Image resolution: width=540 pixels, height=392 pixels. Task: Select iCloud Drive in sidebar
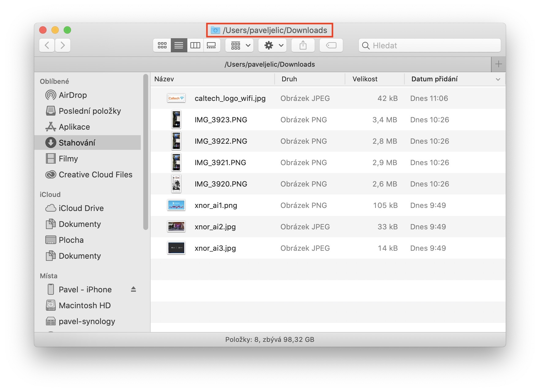click(81, 208)
